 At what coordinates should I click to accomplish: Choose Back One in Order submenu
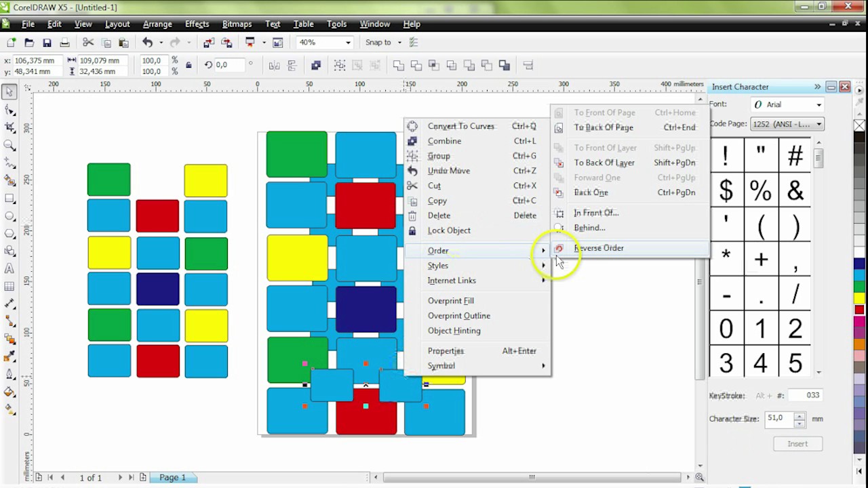(631, 192)
